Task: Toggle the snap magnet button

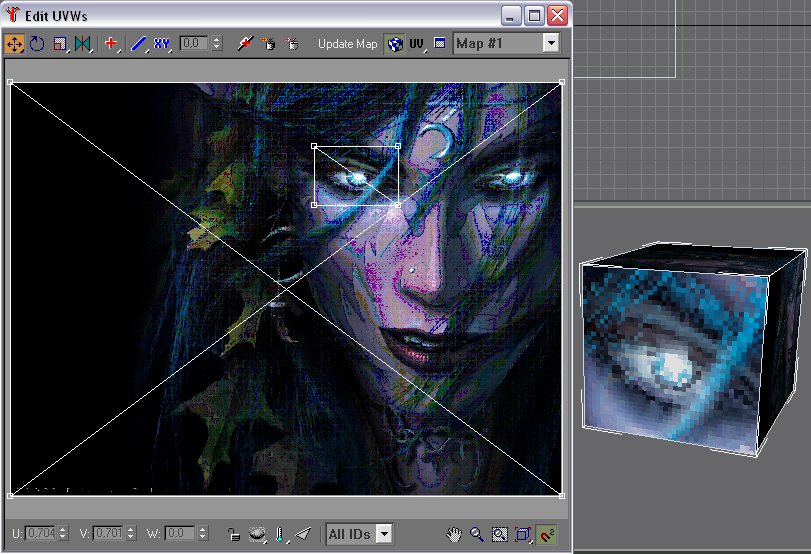Action: click(546, 534)
